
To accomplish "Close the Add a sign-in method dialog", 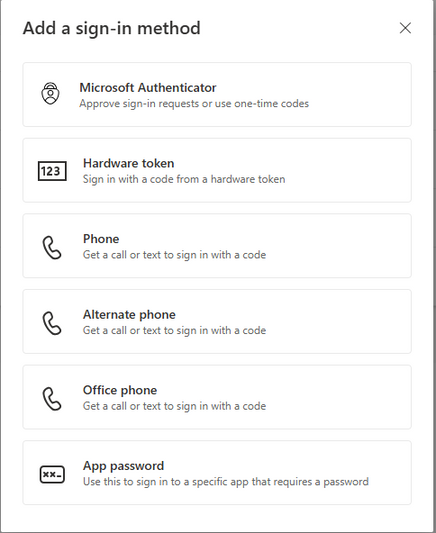I will pyautogui.click(x=405, y=28).
